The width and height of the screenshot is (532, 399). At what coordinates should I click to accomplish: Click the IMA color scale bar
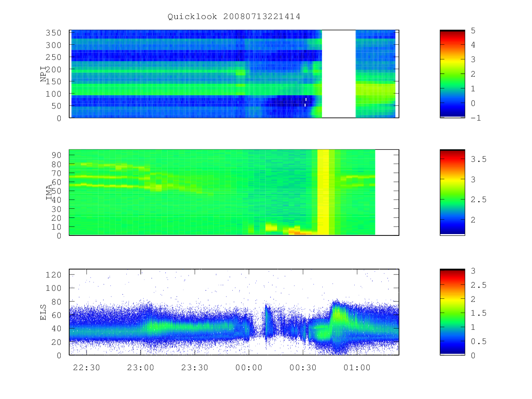452,192
